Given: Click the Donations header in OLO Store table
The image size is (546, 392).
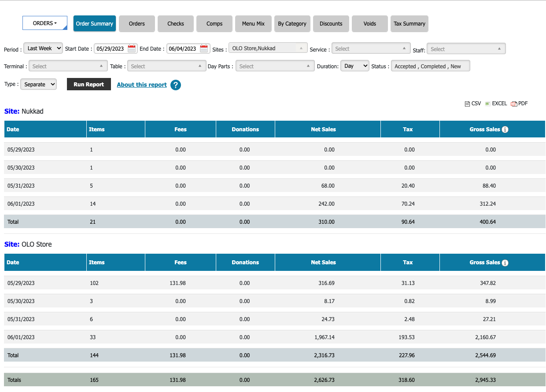Looking at the screenshot, I should pos(245,262).
